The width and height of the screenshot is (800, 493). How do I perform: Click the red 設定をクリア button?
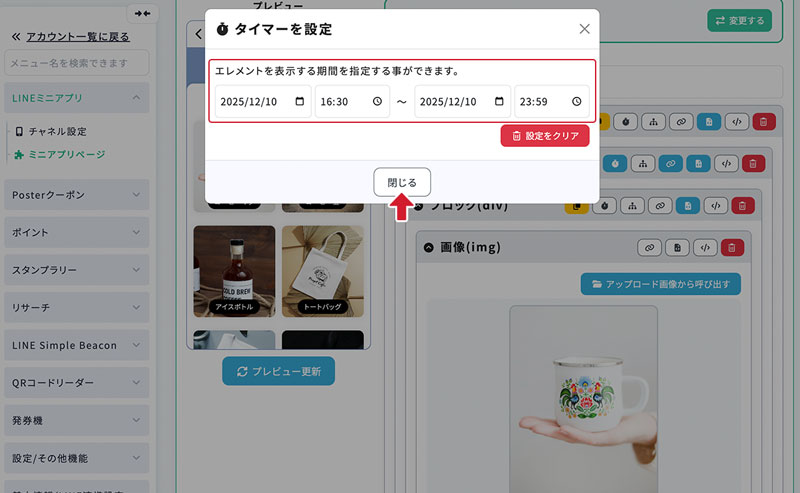click(545, 136)
